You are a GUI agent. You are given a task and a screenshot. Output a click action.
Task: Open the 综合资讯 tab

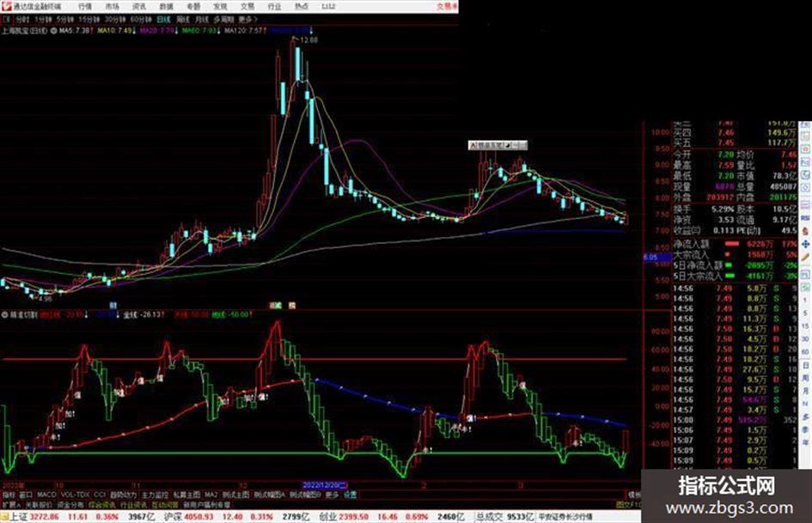[x=102, y=505]
